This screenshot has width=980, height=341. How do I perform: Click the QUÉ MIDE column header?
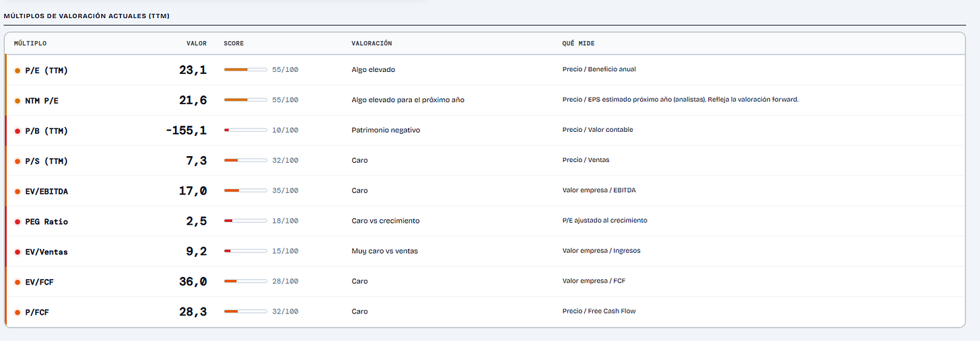tap(578, 43)
